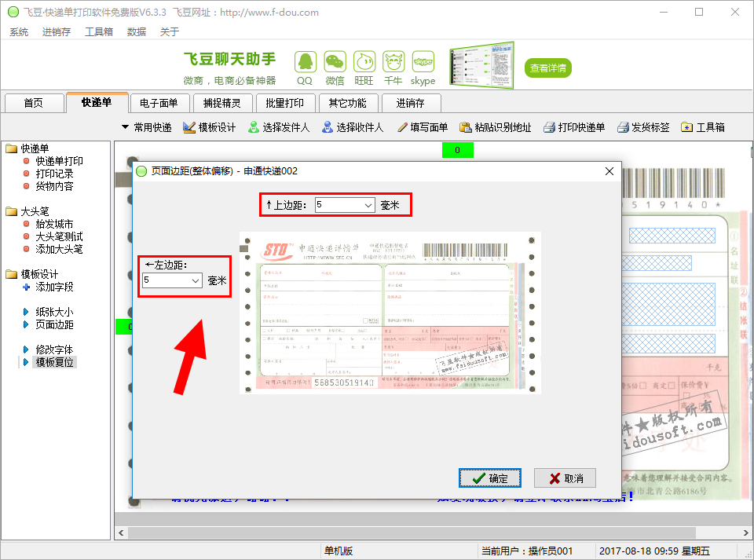Click the 当前用户：操作员001 status text
This screenshot has width=754, height=560.
[527, 551]
